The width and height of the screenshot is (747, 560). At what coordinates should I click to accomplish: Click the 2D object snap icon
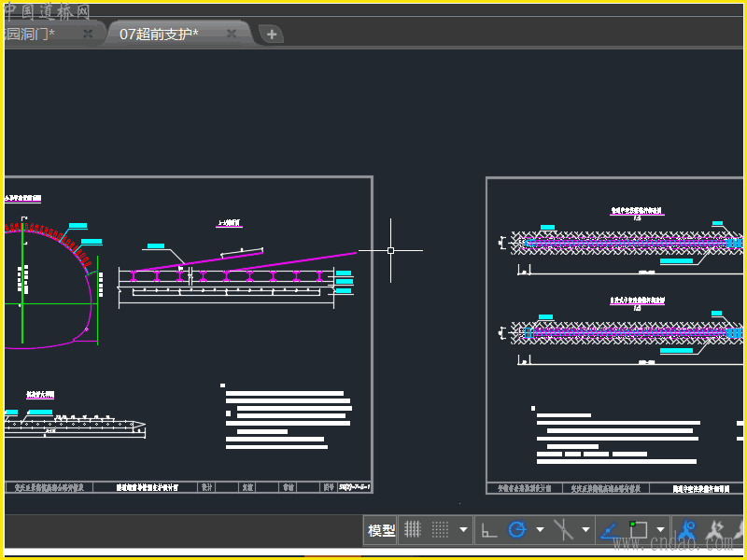[639, 530]
